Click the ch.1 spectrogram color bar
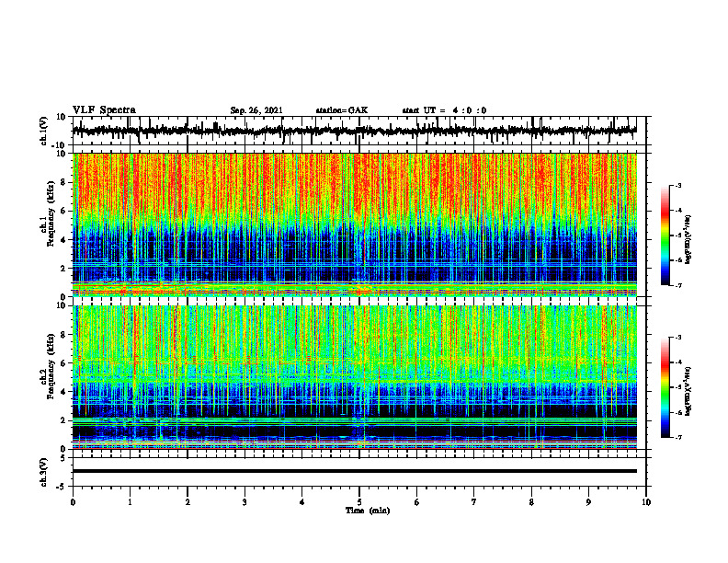Image resolution: width=728 pixels, height=563 pixels. [x=665, y=236]
